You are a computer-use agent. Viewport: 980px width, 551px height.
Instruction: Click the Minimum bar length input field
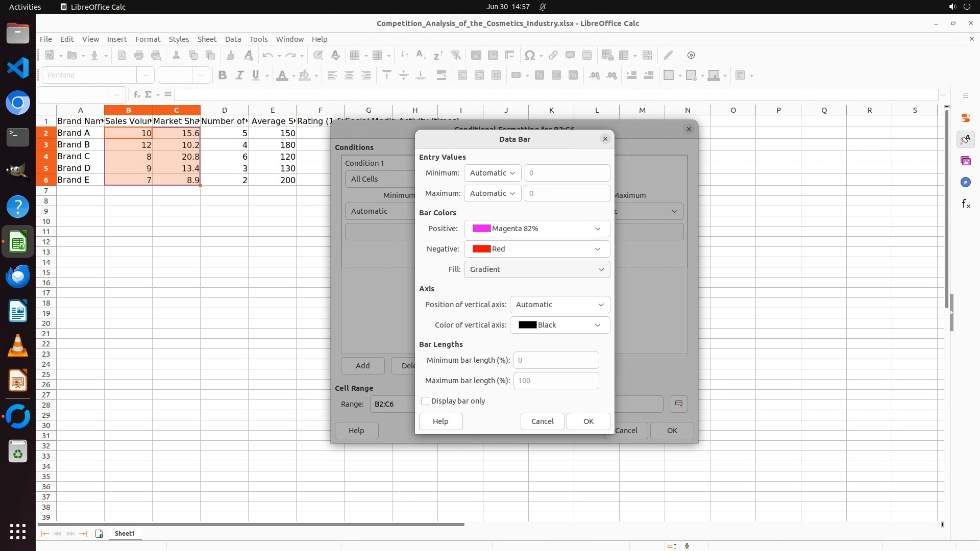point(555,360)
